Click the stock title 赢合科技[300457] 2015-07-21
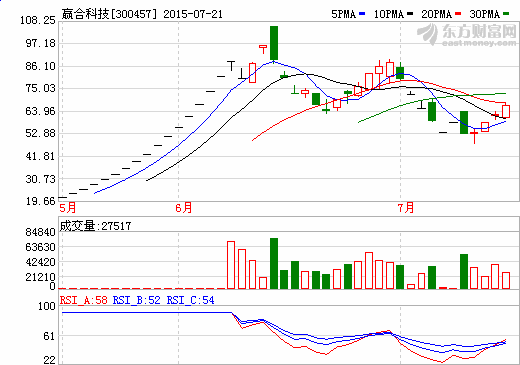Viewport: 520px width, 365px height. click(x=142, y=14)
